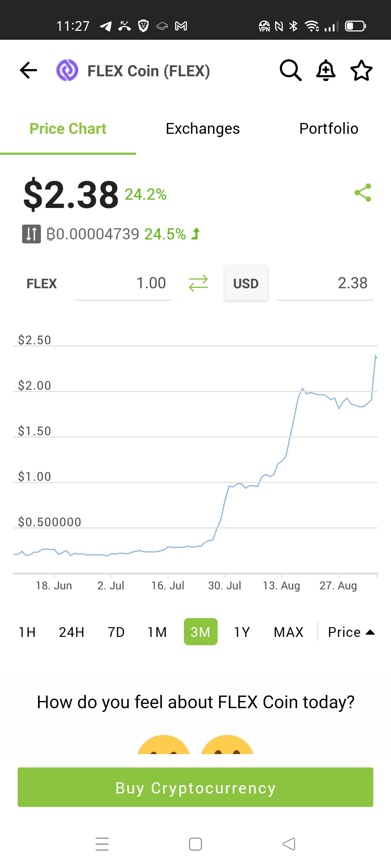Select the 1H chart range
Viewport: 391px width, 868px height.
click(x=27, y=632)
